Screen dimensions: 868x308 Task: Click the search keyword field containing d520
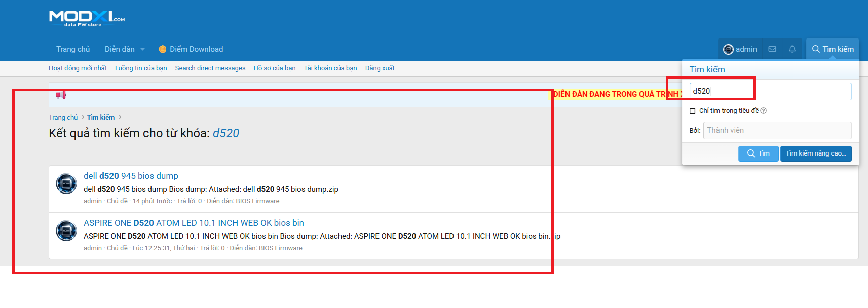[x=770, y=91]
